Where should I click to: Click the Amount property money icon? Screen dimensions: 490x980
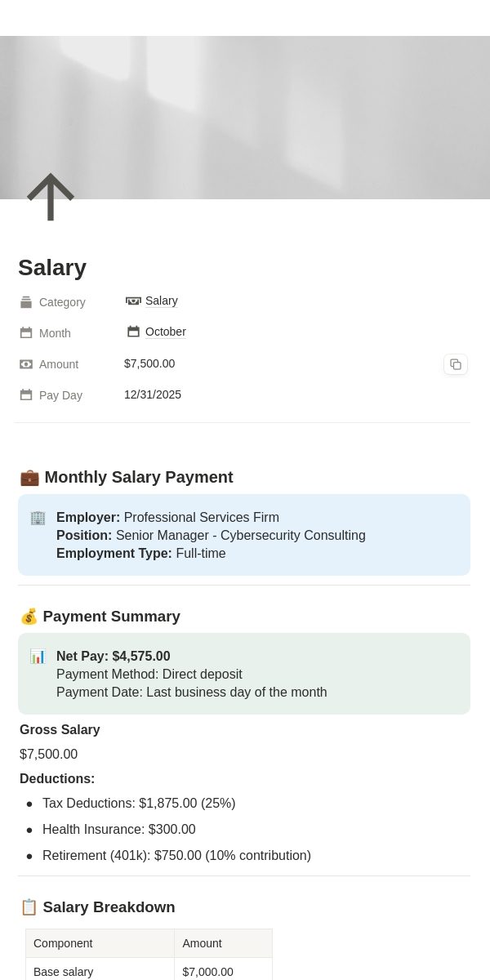[26, 364]
